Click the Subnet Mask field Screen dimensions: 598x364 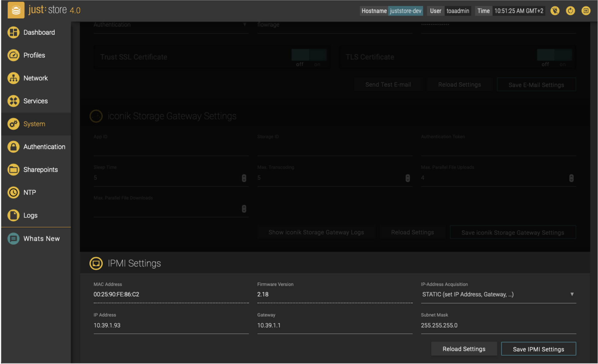498,326
